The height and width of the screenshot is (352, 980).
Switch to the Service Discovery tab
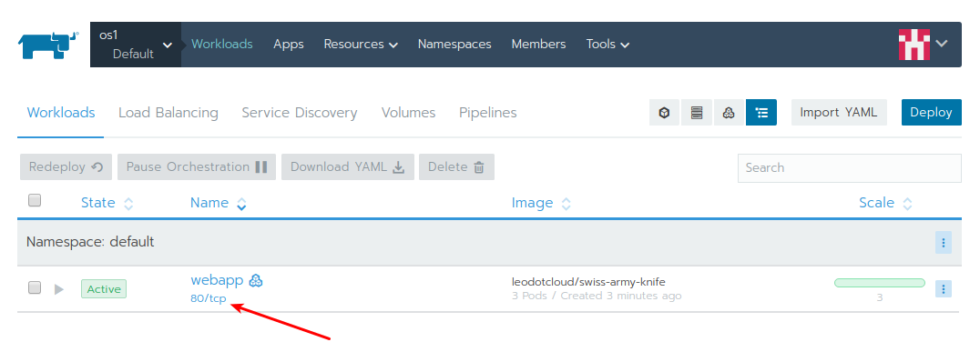point(300,113)
